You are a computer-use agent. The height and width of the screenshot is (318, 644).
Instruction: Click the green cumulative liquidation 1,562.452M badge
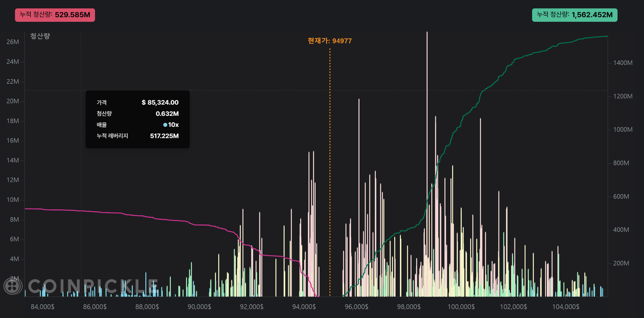point(575,15)
